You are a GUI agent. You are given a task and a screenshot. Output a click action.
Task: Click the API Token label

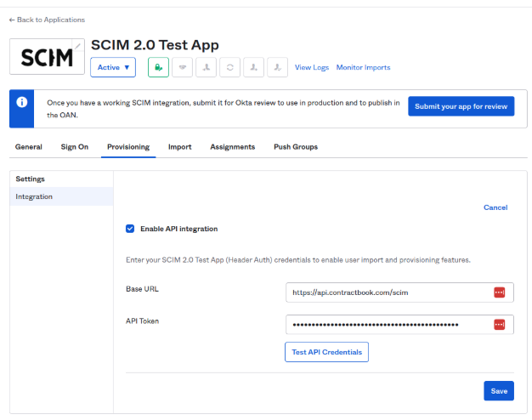(x=142, y=321)
